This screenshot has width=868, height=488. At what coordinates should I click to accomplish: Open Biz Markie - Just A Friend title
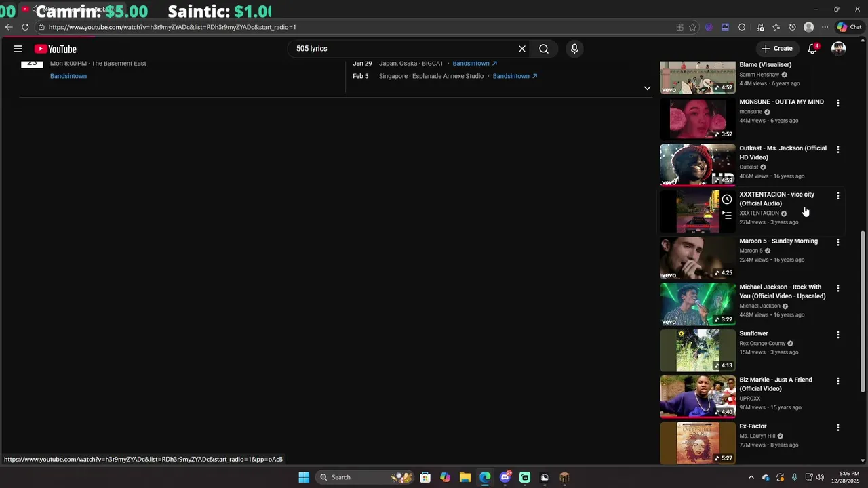(776, 384)
